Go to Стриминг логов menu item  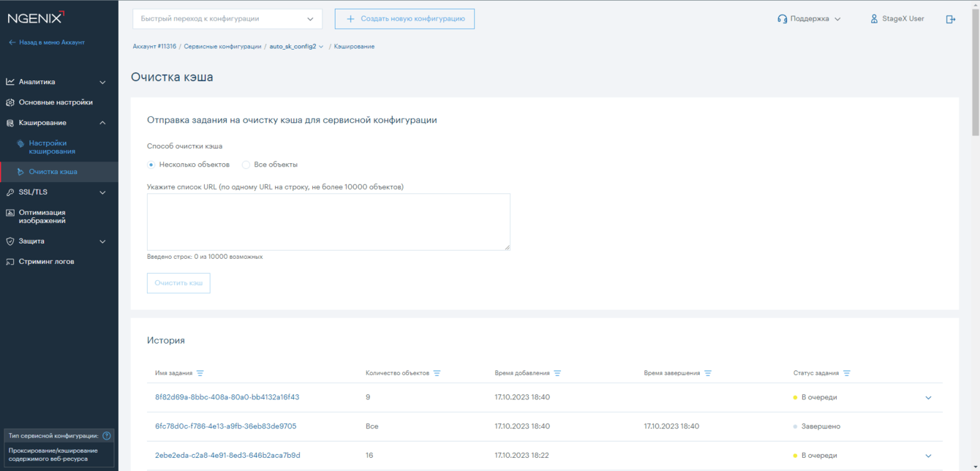click(x=46, y=261)
